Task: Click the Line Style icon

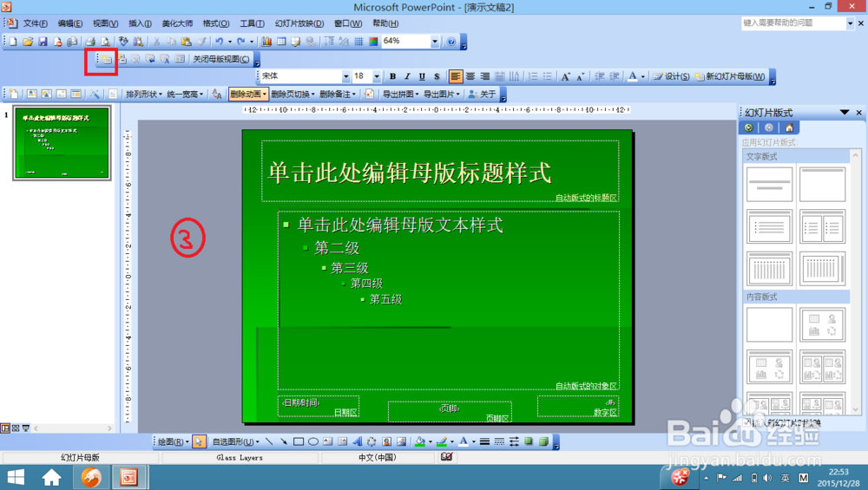Action: pos(484,441)
